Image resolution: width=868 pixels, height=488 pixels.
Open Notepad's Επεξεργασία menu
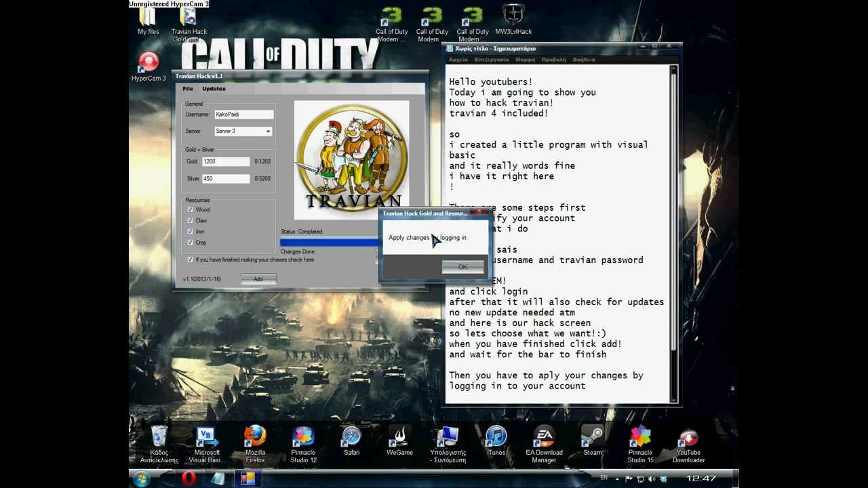pos(492,60)
